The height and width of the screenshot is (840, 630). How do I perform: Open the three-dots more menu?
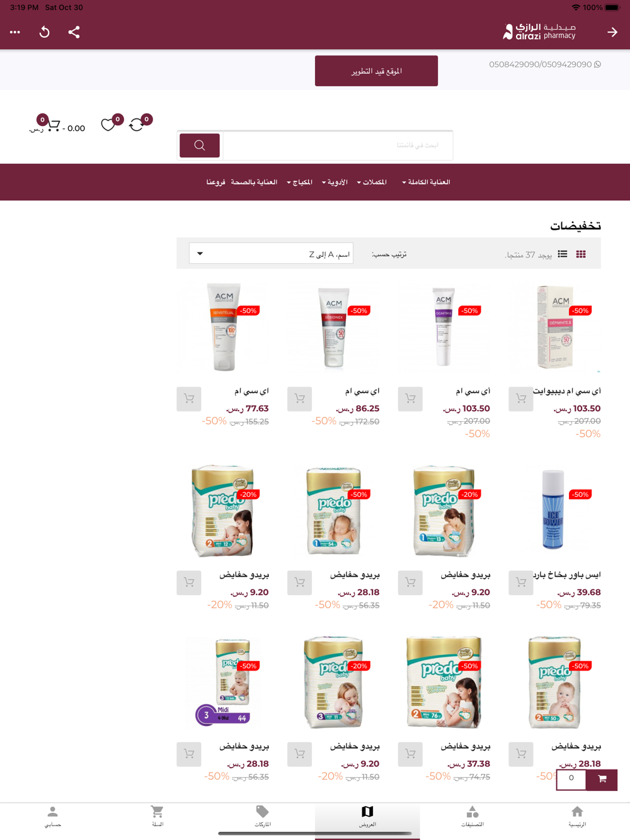tap(15, 32)
